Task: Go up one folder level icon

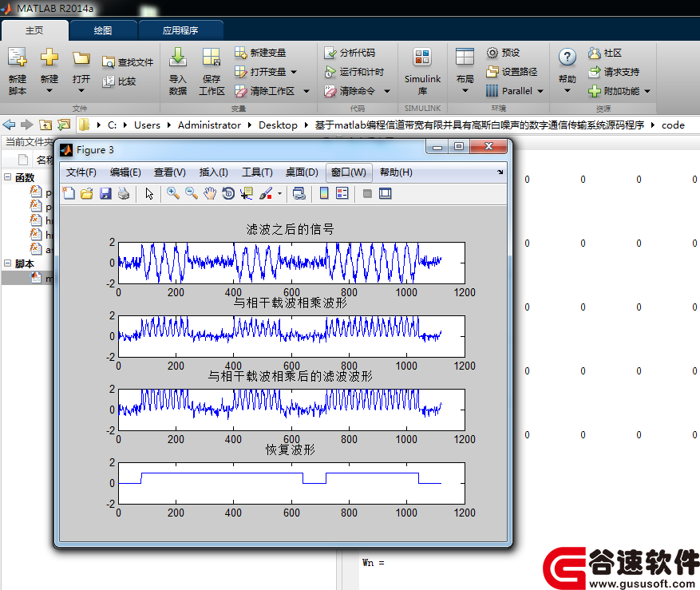Action: click(45, 125)
